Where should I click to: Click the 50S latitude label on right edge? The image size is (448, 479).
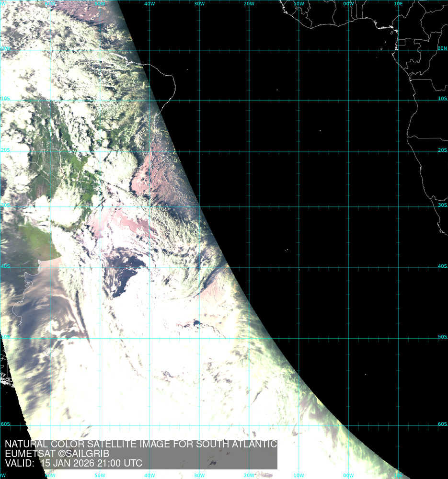pyautogui.click(x=442, y=337)
